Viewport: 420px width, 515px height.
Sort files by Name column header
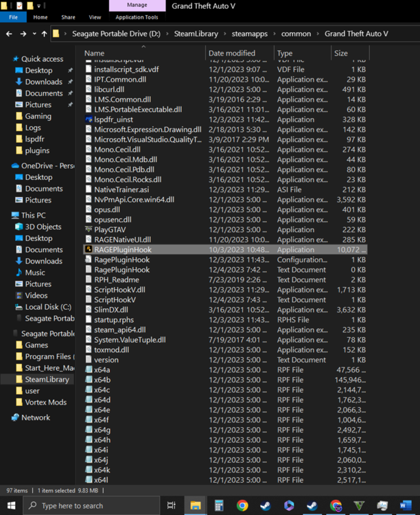[94, 53]
